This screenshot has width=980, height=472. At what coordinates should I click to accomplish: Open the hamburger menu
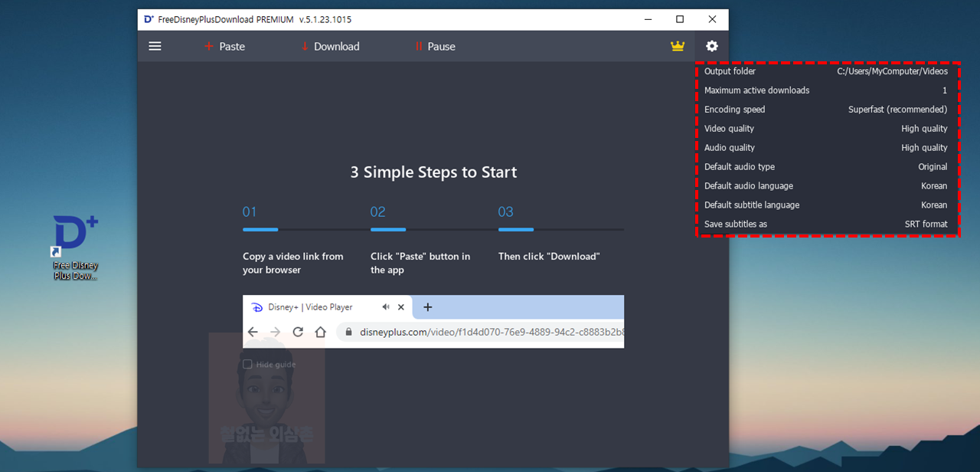click(155, 46)
